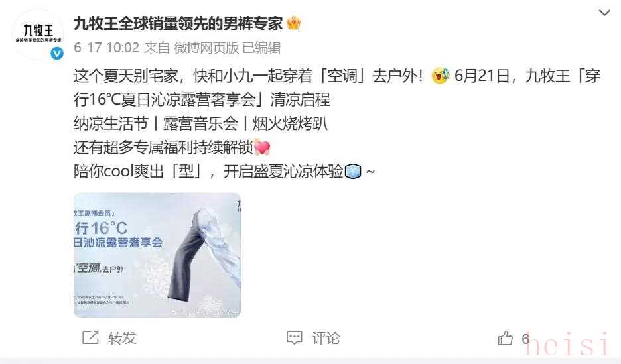Click the 微博网页版 source link
The width and height of the screenshot is (621, 364).
[x=206, y=48]
